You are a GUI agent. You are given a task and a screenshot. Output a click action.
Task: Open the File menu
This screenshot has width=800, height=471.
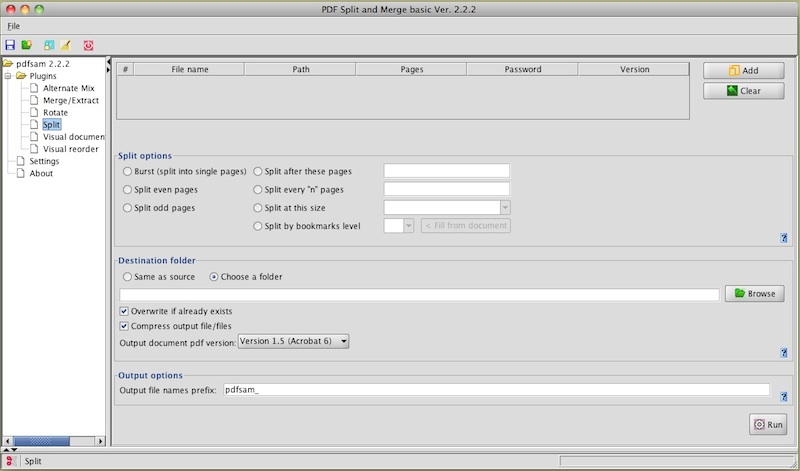14,25
